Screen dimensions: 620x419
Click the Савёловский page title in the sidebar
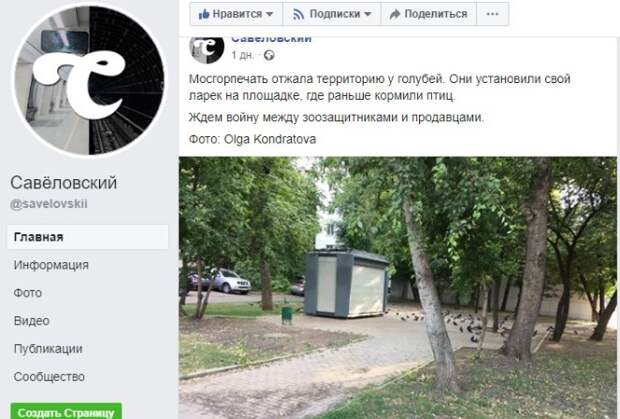(64, 183)
